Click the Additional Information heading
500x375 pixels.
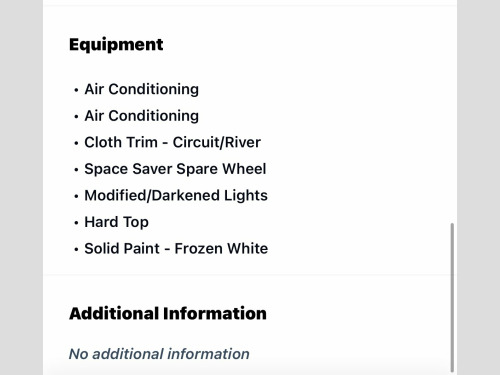click(168, 314)
